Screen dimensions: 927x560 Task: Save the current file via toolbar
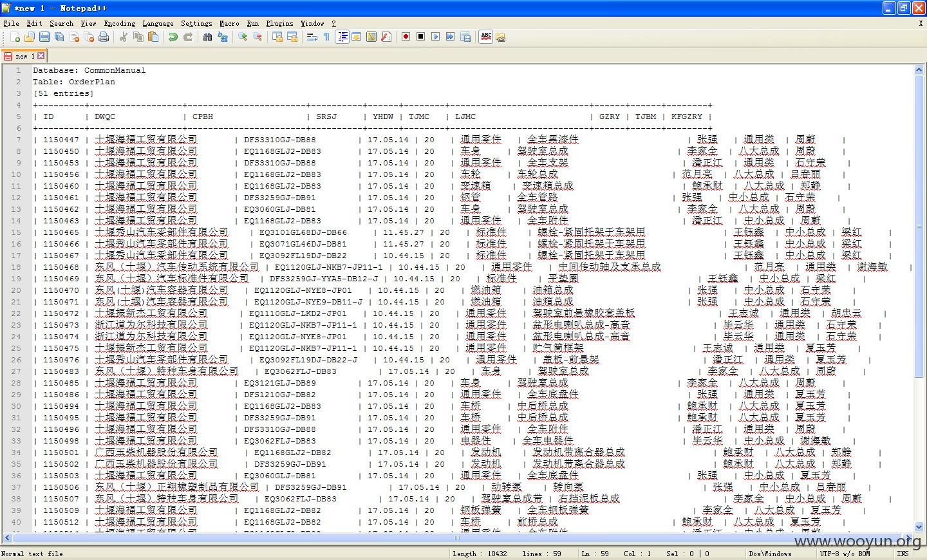point(44,37)
